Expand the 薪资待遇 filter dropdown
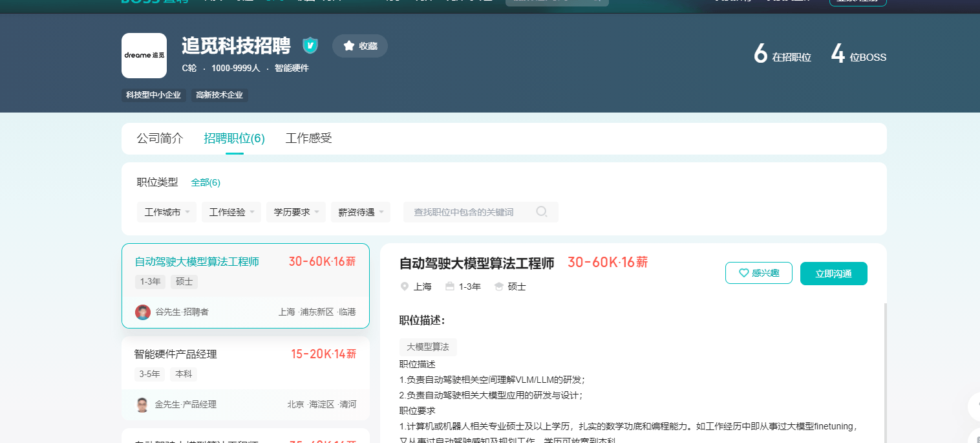Image resolution: width=980 pixels, height=443 pixels. 360,211
